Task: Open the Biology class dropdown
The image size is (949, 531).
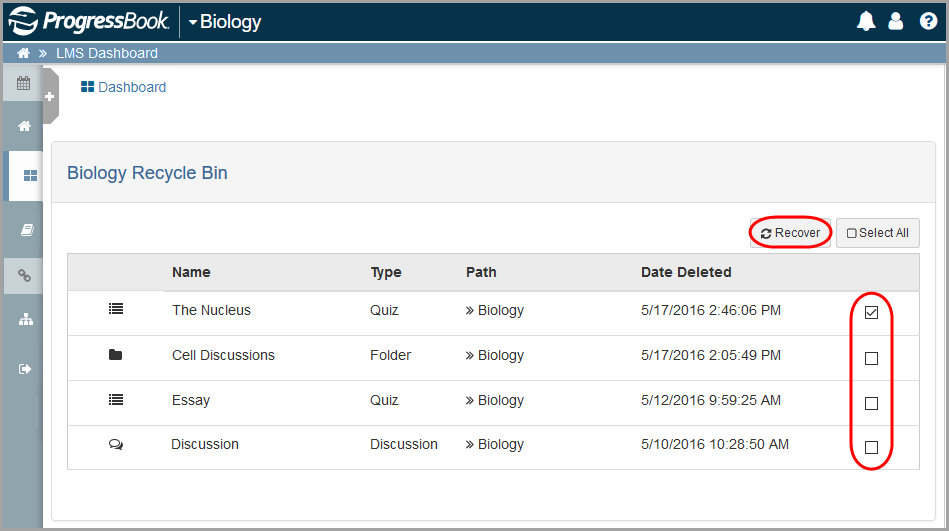Action: pos(224,21)
